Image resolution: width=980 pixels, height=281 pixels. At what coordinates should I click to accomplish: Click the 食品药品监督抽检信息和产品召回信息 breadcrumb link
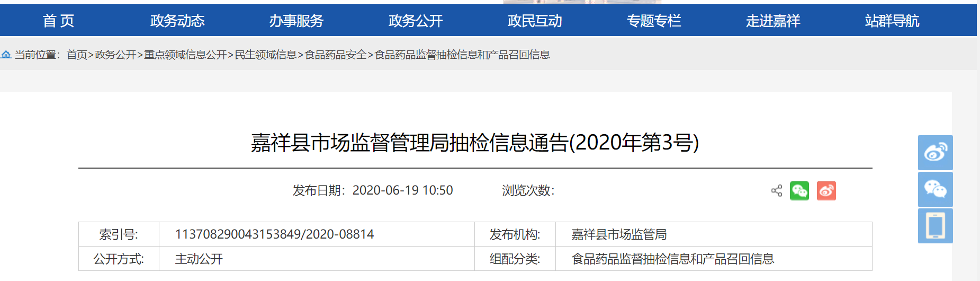point(462,55)
